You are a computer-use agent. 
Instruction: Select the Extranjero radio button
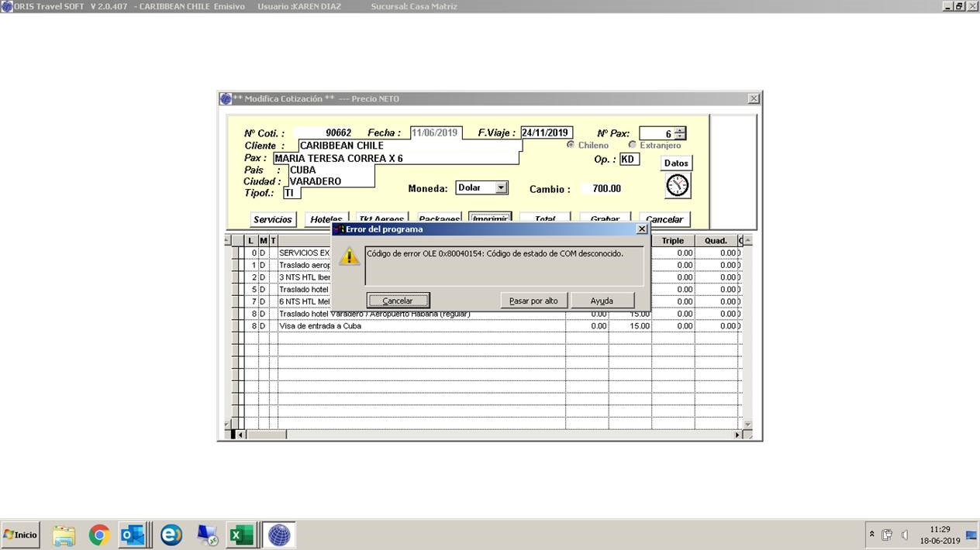point(633,145)
